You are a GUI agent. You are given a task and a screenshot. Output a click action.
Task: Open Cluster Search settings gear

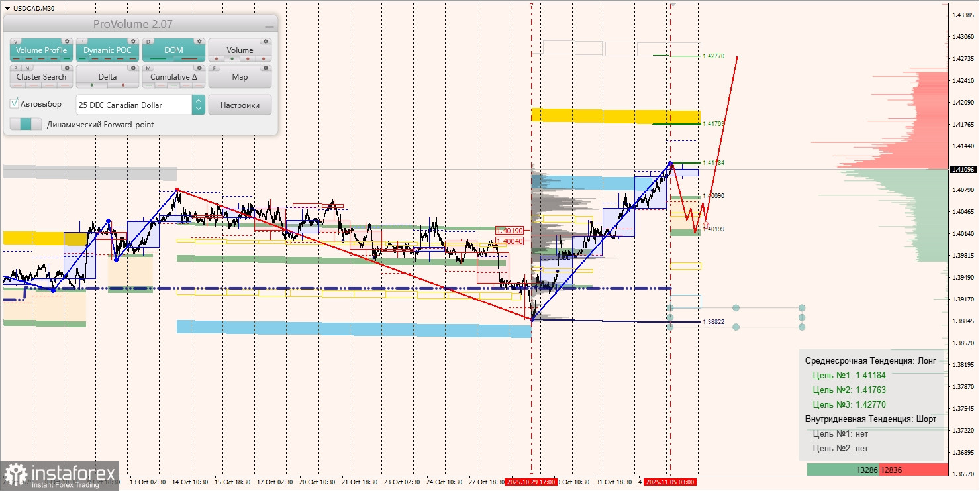tap(67, 68)
